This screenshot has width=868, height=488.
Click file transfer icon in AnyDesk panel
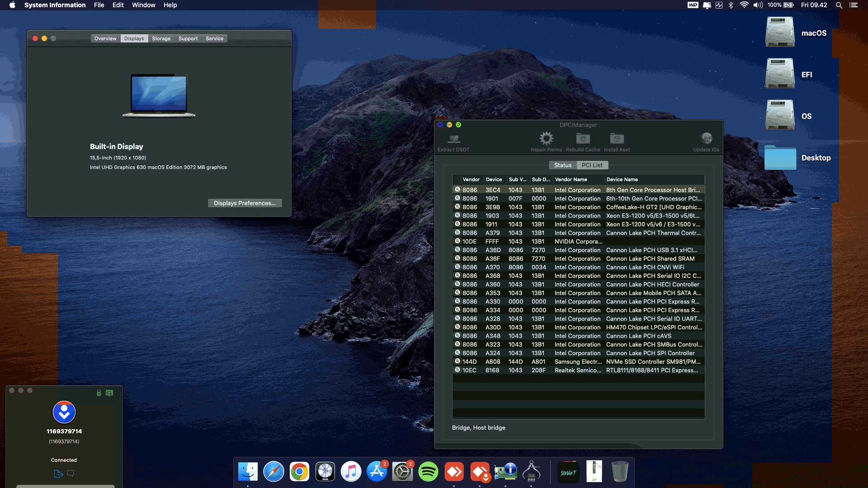point(58,474)
